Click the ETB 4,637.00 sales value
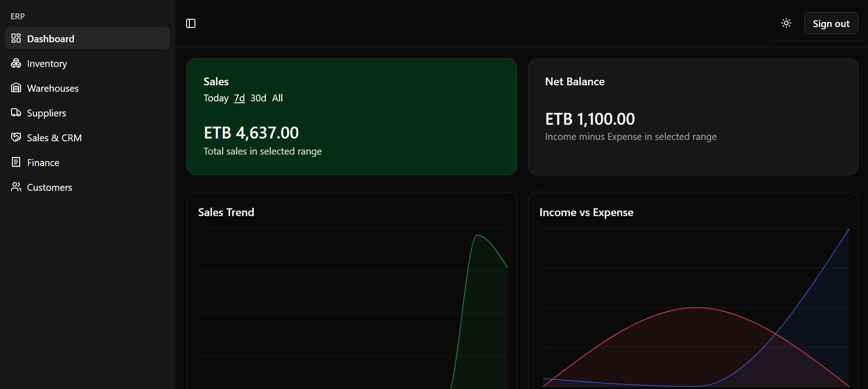This screenshot has width=868, height=389. (x=251, y=133)
